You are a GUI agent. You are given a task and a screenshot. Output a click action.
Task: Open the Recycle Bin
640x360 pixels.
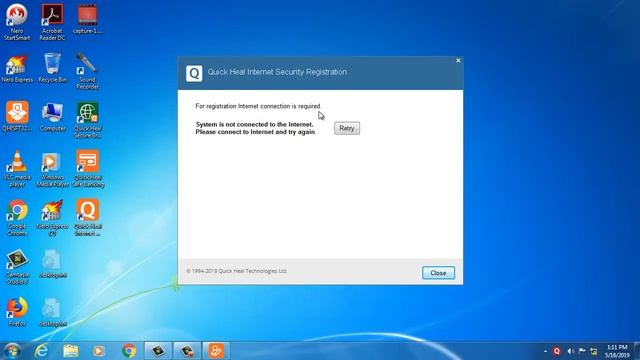point(52,68)
